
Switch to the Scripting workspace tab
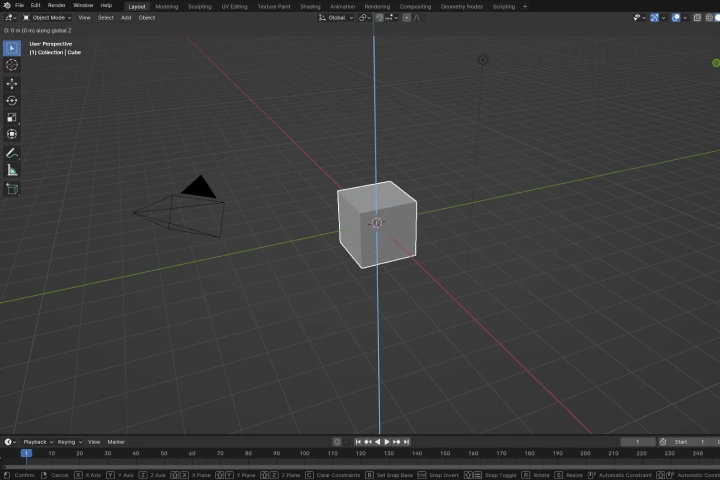tap(503, 6)
